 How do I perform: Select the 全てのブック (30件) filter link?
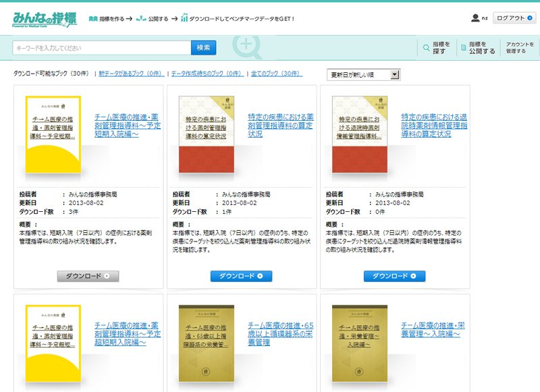[x=277, y=74]
